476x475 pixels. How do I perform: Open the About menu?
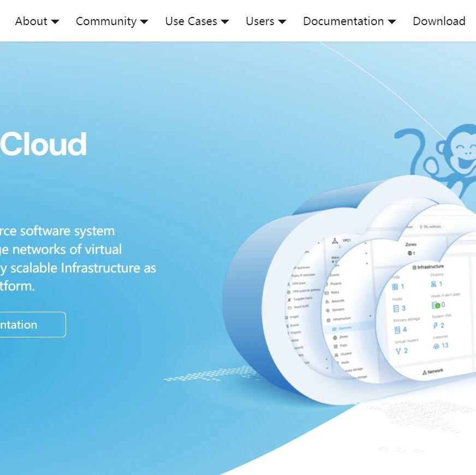[x=37, y=21]
